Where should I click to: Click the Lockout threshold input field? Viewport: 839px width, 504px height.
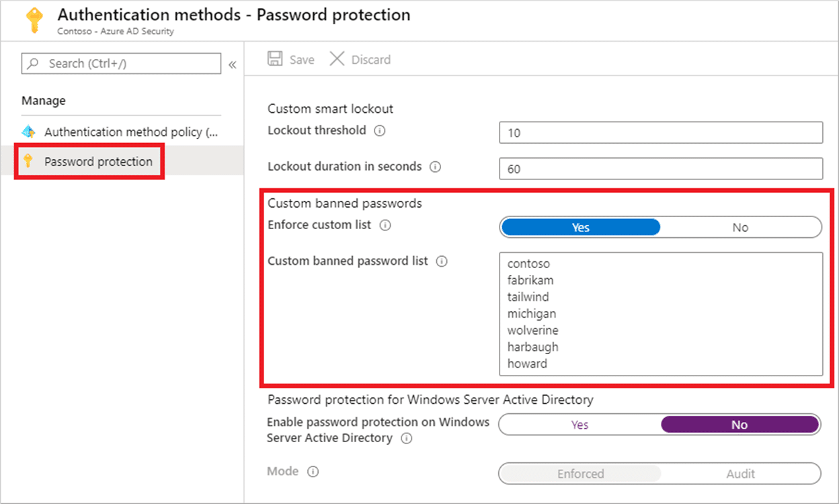[660, 132]
